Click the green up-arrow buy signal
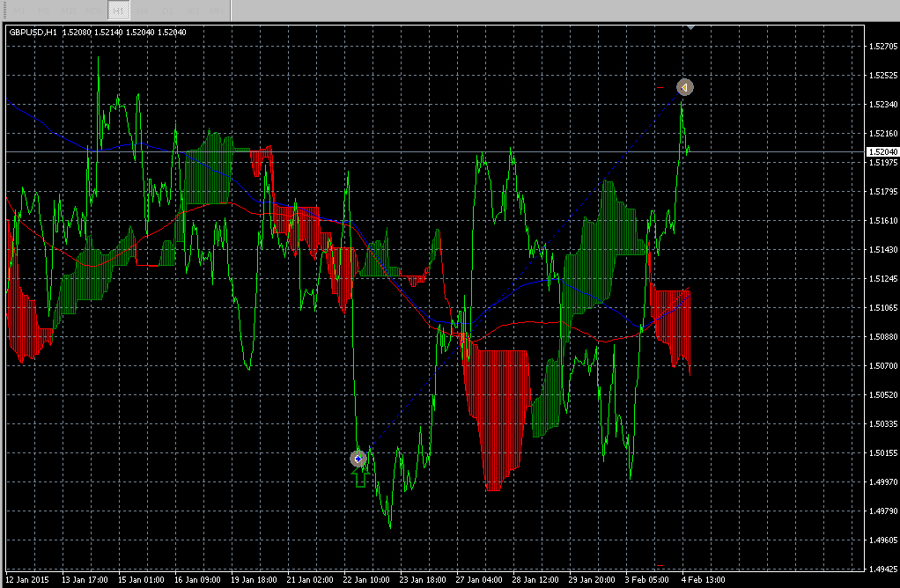Screen dimensions: 900x588 [x=360, y=477]
